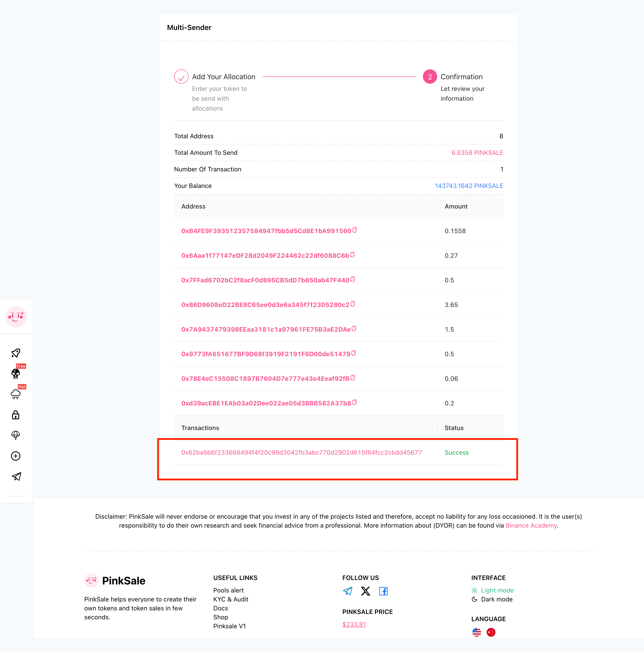Open the rocket launchpad sidebar icon
Viewport: 644px width, 652px height.
tap(16, 353)
